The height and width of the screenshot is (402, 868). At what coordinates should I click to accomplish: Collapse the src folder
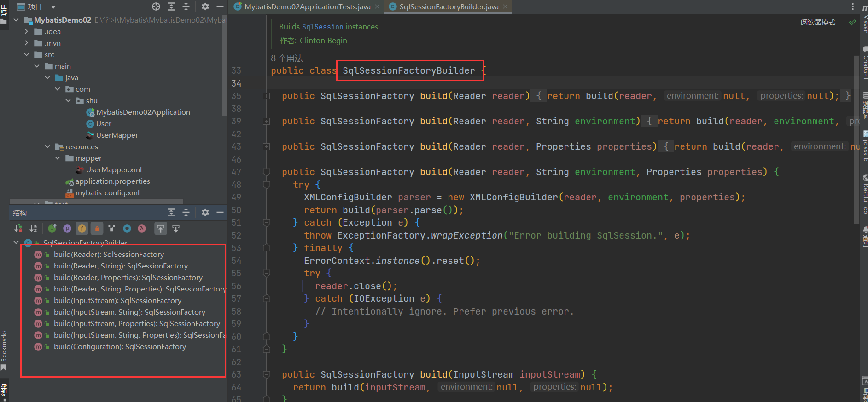point(26,54)
